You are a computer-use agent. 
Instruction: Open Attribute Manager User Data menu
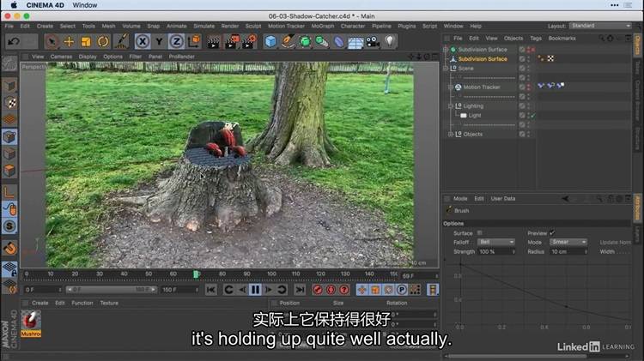(x=502, y=199)
